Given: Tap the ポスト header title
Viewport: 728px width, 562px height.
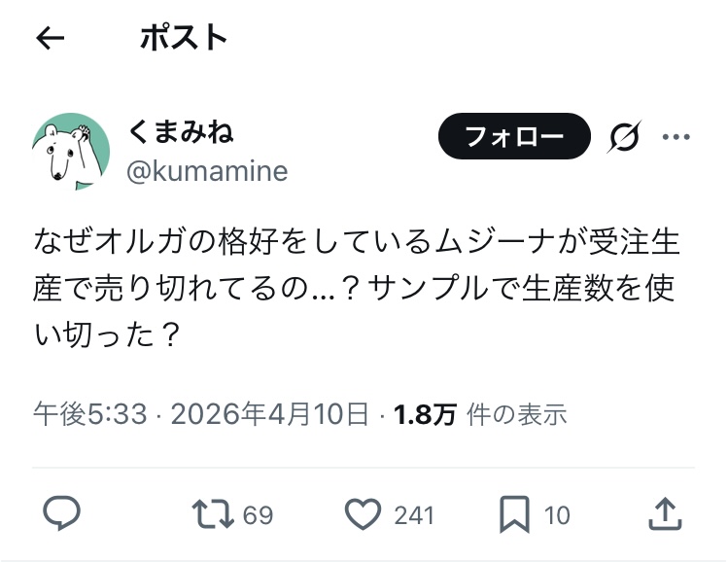Looking at the screenshot, I should pos(184,38).
